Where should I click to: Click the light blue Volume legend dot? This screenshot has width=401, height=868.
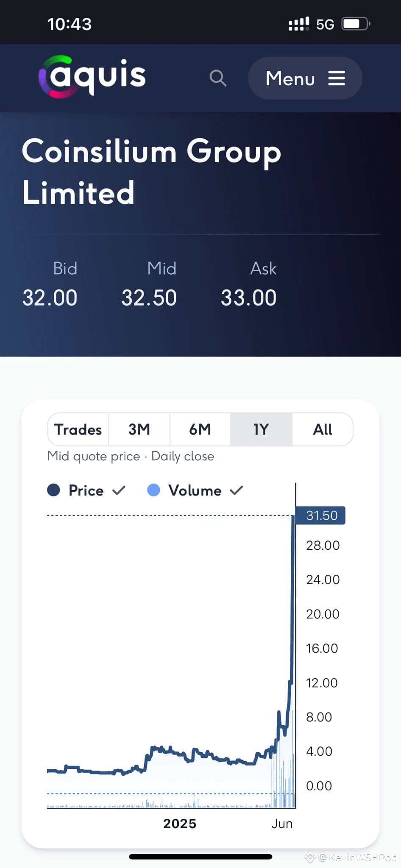pos(153,490)
